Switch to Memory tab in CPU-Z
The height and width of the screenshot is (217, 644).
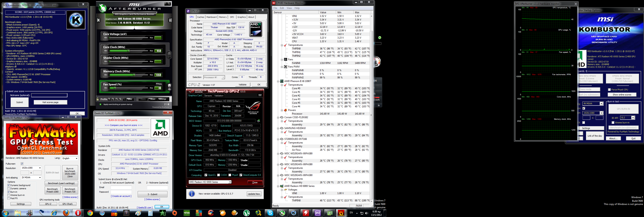click(223, 17)
